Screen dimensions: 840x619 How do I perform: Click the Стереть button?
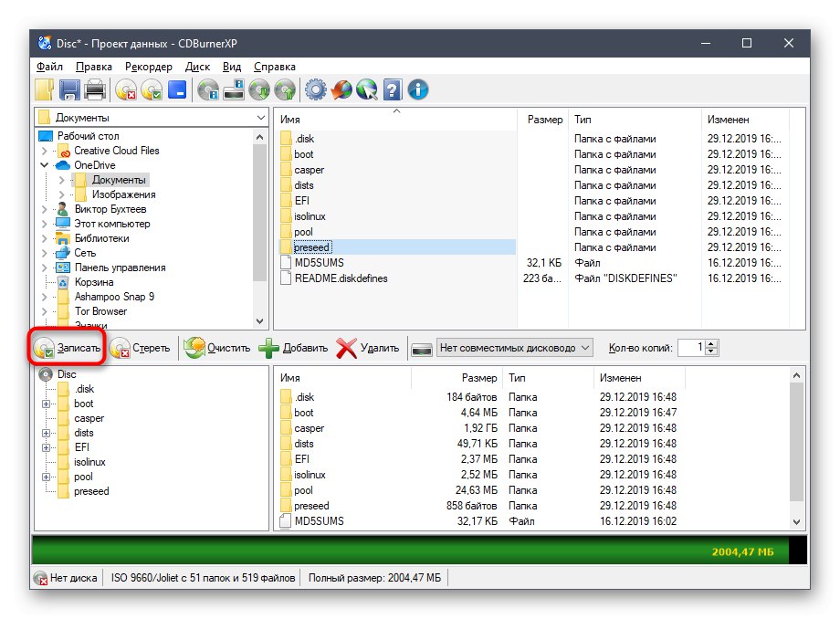pyautogui.click(x=140, y=348)
